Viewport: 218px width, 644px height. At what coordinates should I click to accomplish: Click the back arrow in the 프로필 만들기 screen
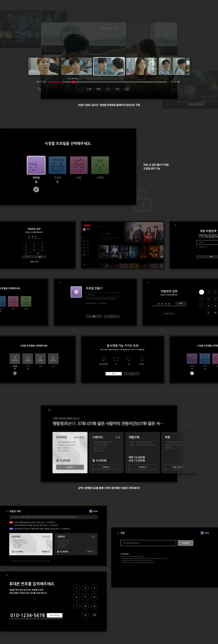59,282
